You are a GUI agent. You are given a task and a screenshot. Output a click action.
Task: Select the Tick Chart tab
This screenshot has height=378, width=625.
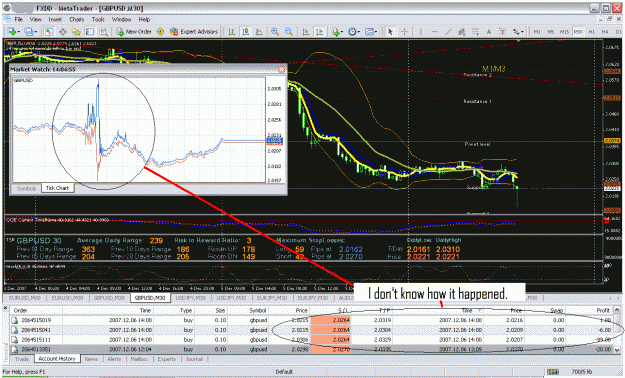point(57,188)
